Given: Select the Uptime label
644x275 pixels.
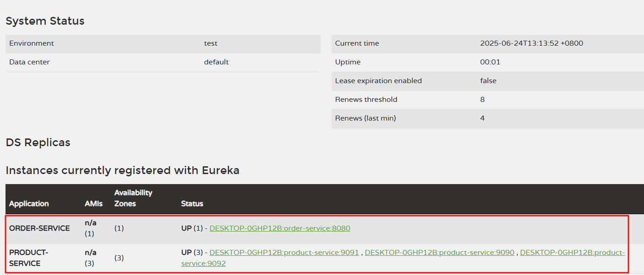Looking at the screenshot, I should pyautogui.click(x=348, y=62).
